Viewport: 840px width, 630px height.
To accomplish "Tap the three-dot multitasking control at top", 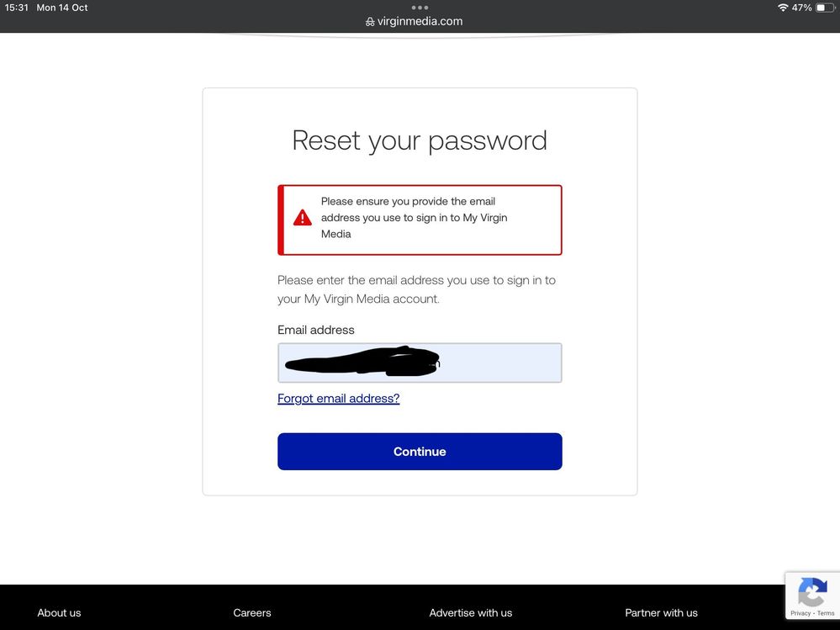I will (420, 8).
